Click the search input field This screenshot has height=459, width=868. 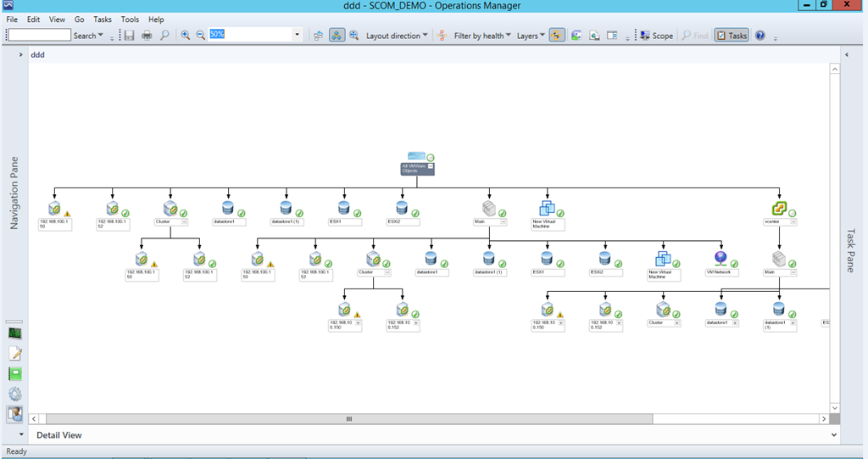coord(38,36)
